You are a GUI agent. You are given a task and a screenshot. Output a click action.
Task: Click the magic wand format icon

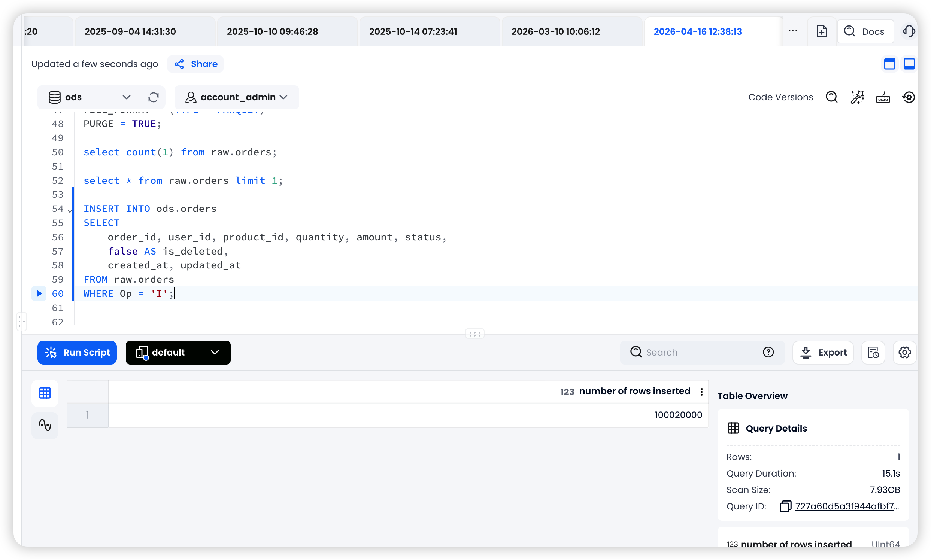coord(857,97)
